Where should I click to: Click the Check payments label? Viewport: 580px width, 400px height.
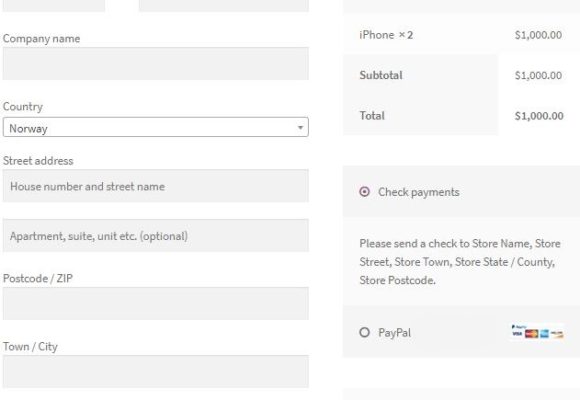pos(418,192)
